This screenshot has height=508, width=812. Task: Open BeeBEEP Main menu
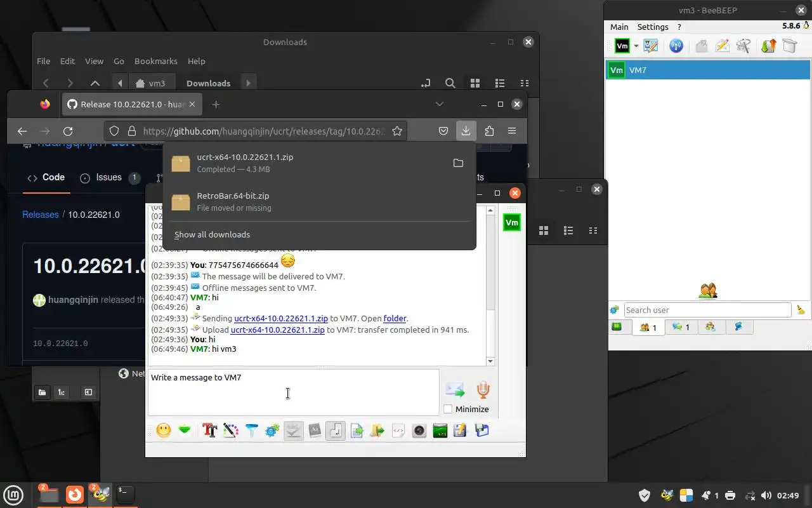tap(619, 27)
